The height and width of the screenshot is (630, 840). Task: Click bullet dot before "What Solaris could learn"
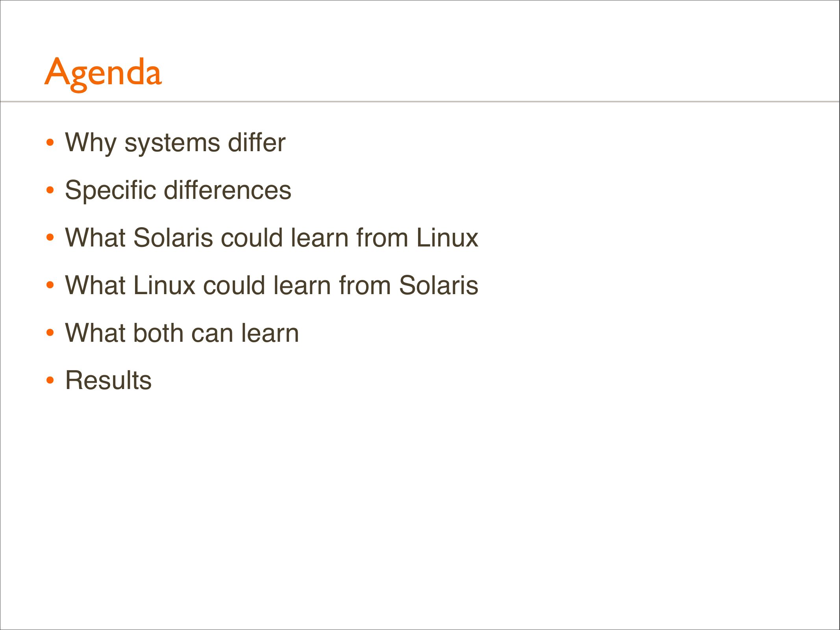[x=50, y=238]
